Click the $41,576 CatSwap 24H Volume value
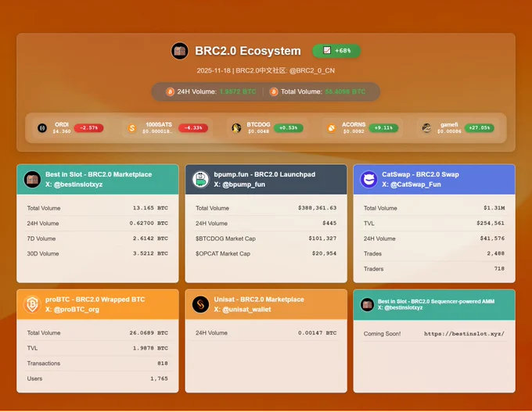 [492, 238]
